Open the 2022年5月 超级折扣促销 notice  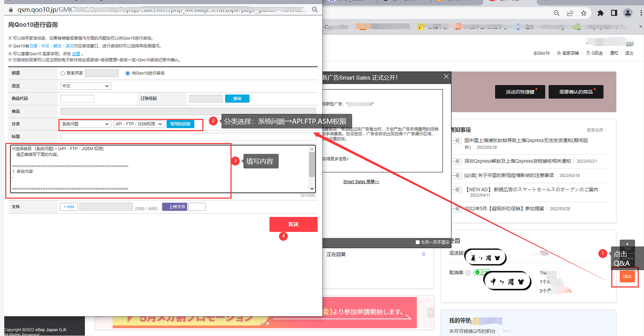[504, 209]
